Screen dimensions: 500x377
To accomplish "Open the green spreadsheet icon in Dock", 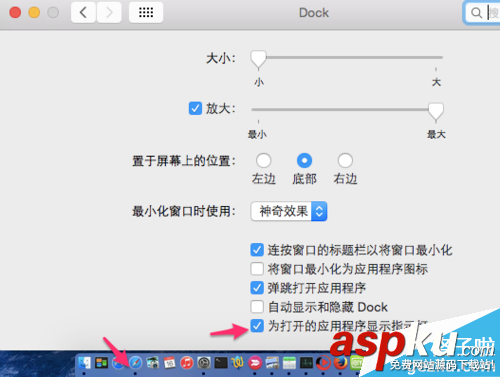I will [x=289, y=363].
